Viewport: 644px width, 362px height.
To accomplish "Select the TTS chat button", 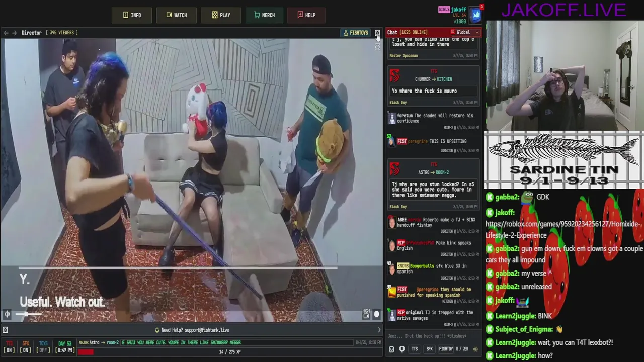I will click(415, 349).
